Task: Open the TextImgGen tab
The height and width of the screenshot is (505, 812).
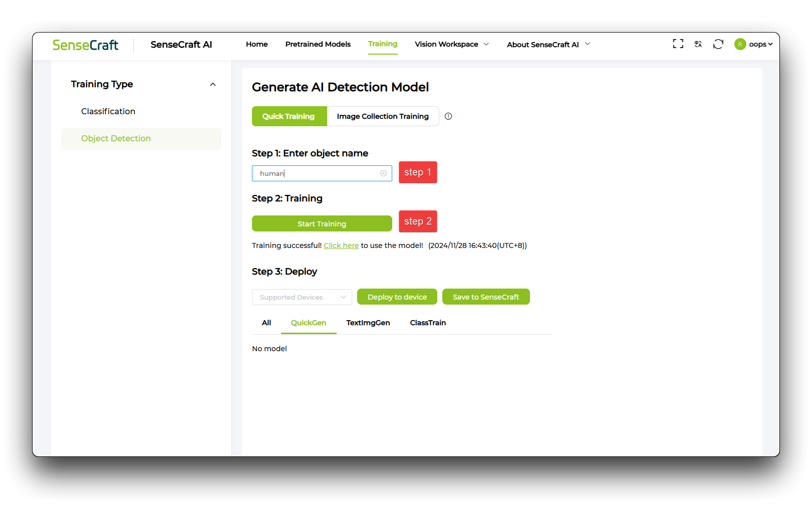Action: 368,323
